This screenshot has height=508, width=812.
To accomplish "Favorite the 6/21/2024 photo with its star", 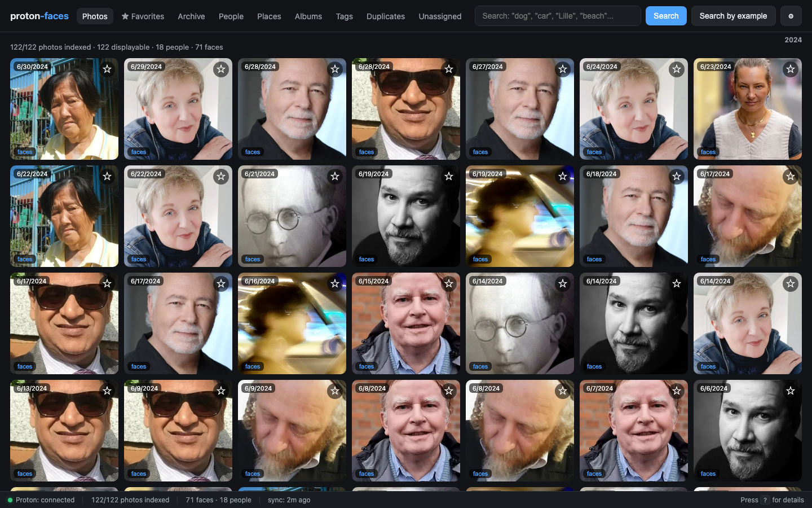I will tap(335, 176).
